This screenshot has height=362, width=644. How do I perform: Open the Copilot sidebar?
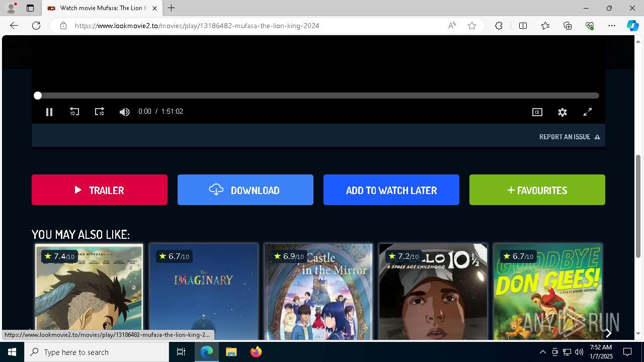(x=632, y=26)
